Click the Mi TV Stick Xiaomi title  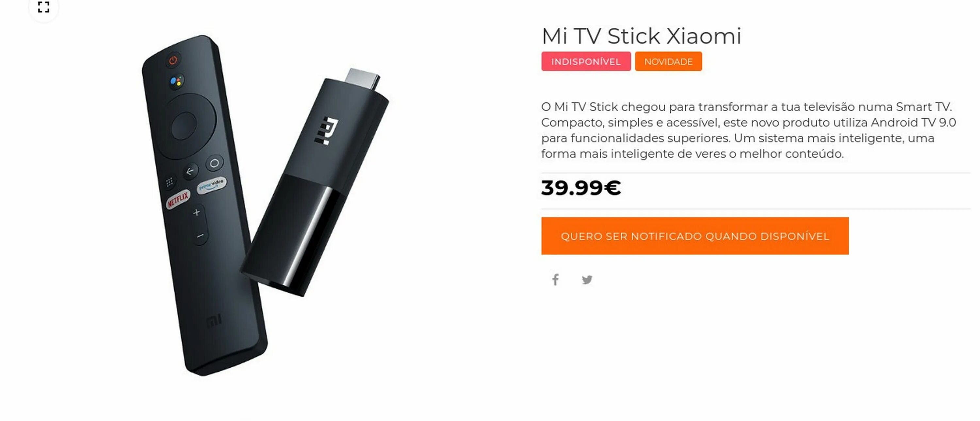point(642,36)
